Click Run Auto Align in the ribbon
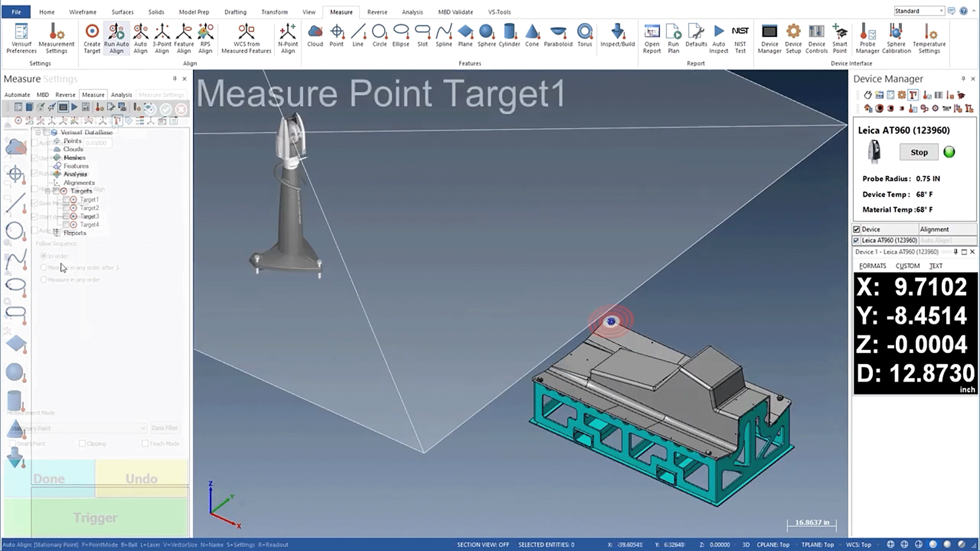 [116, 38]
